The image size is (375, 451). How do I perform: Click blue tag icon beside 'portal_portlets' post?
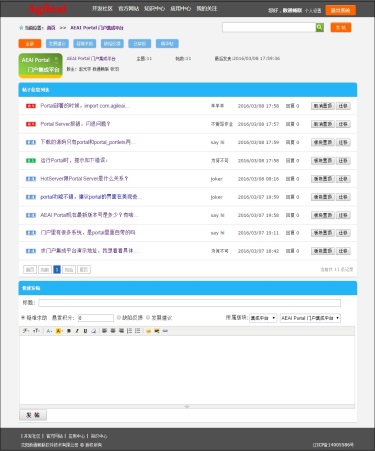click(31, 142)
